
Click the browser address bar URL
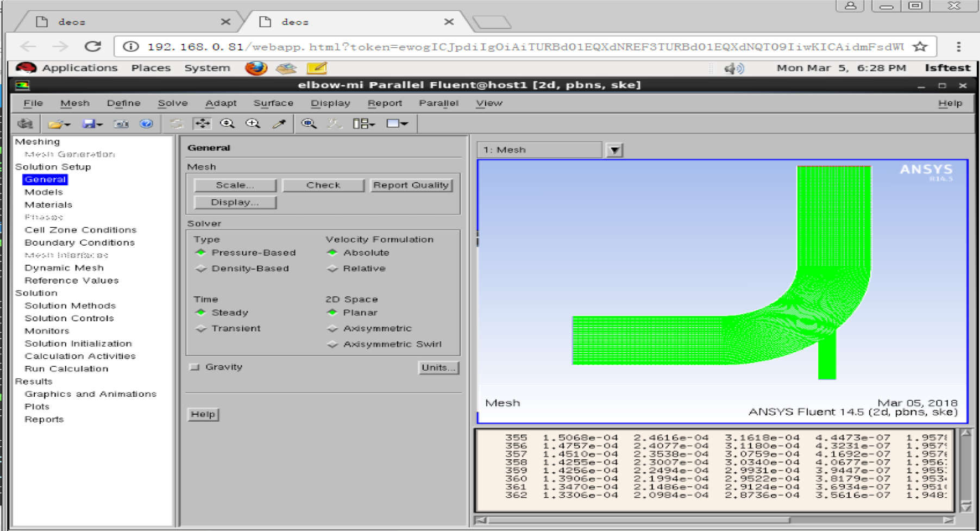pos(525,47)
